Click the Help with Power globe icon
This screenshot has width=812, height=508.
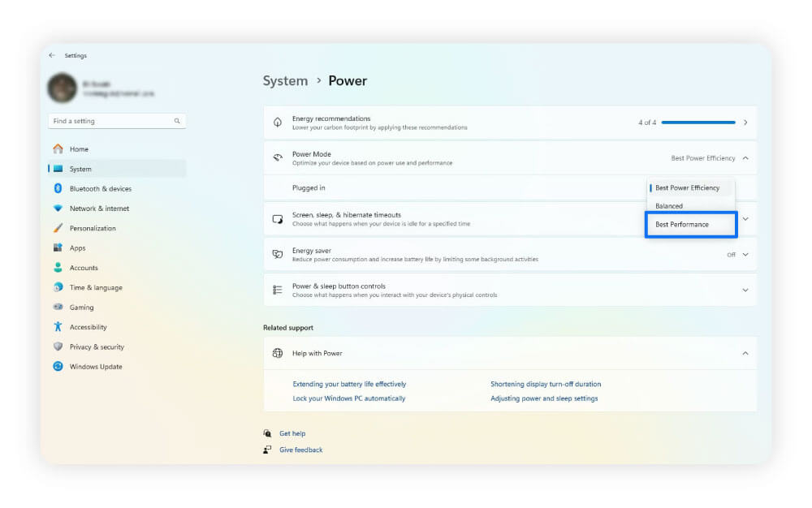point(278,353)
